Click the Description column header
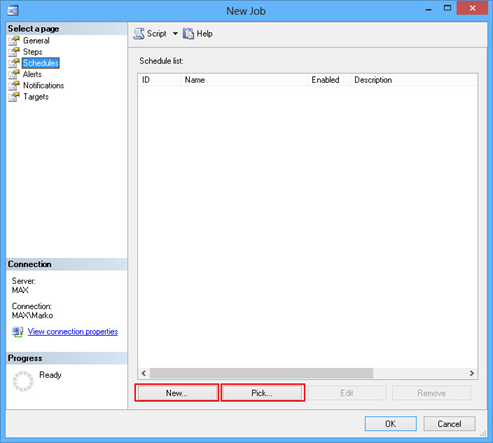This screenshot has height=443, width=493. click(413, 80)
